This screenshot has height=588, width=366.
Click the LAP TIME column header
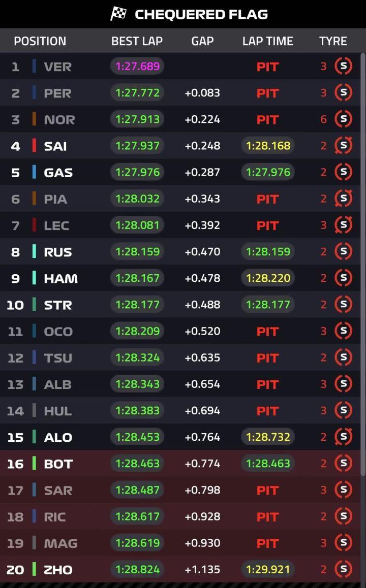point(267,41)
